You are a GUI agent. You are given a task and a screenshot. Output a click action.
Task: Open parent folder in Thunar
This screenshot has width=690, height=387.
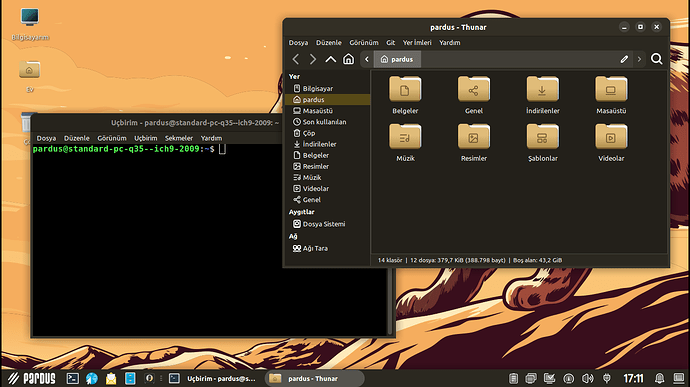330,59
